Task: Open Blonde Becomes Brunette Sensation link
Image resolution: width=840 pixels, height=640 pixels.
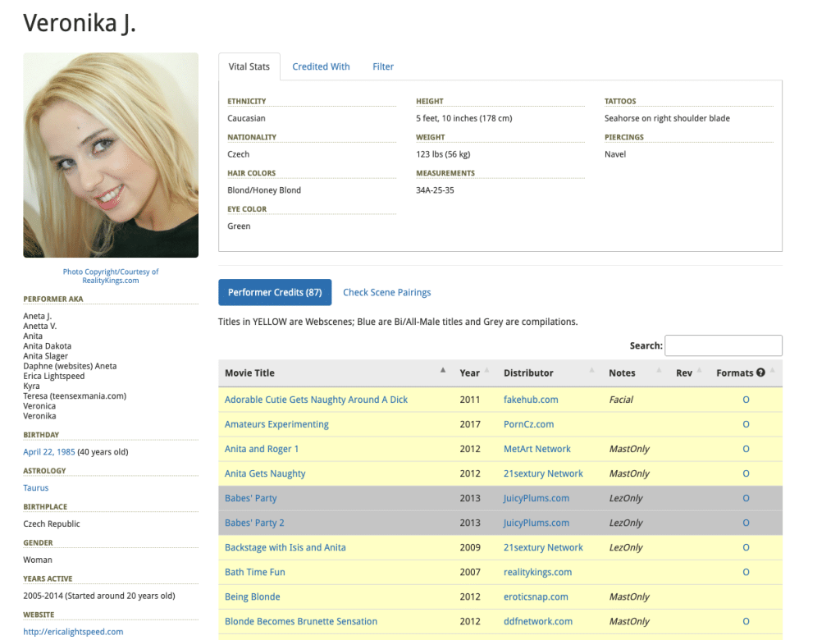Action: [x=301, y=621]
